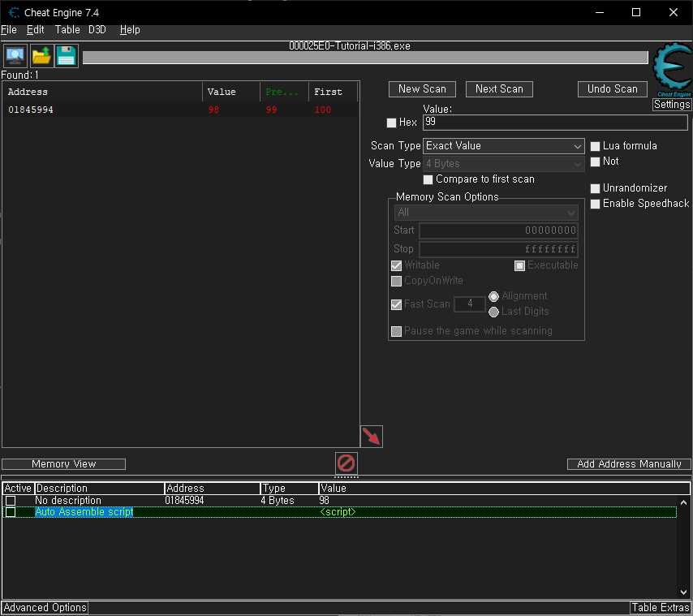
Task: Open the Help menu
Action: tap(130, 29)
